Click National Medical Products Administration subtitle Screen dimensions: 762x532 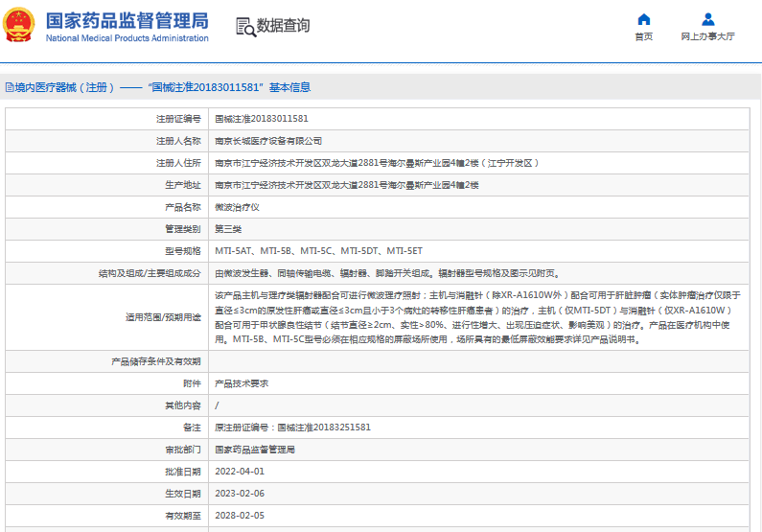pyautogui.click(x=127, y=38)
